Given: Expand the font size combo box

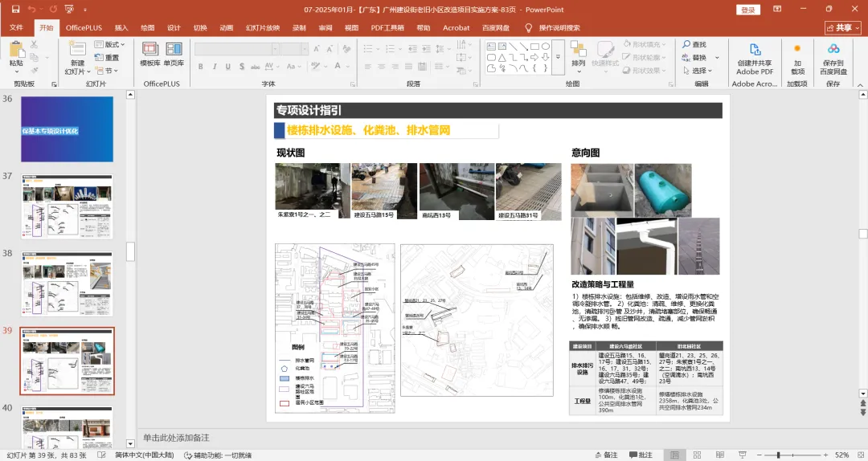Looking at the screenshot, I should (x=305, y=49).
